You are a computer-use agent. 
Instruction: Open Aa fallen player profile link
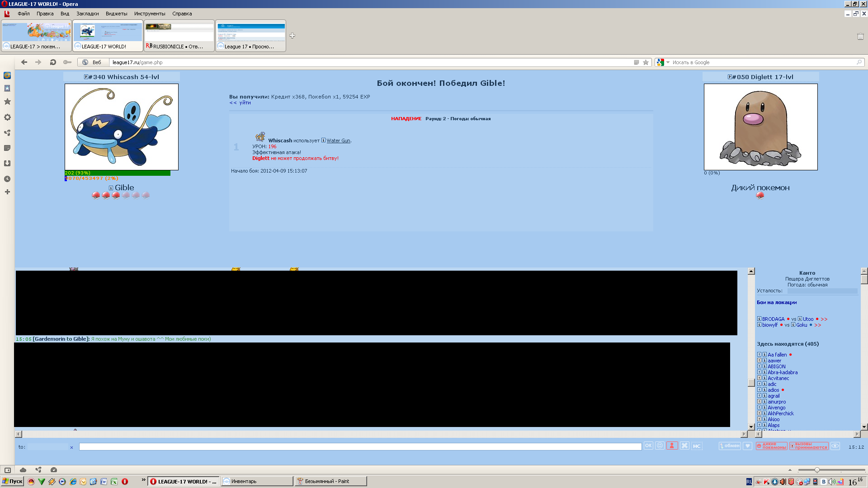[x=777, y=355]
